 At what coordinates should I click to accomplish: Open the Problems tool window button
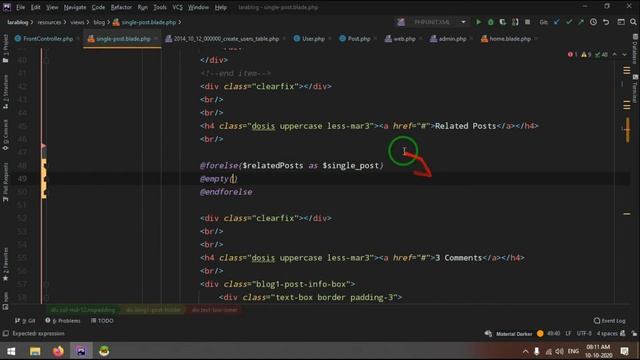(62, 321)
